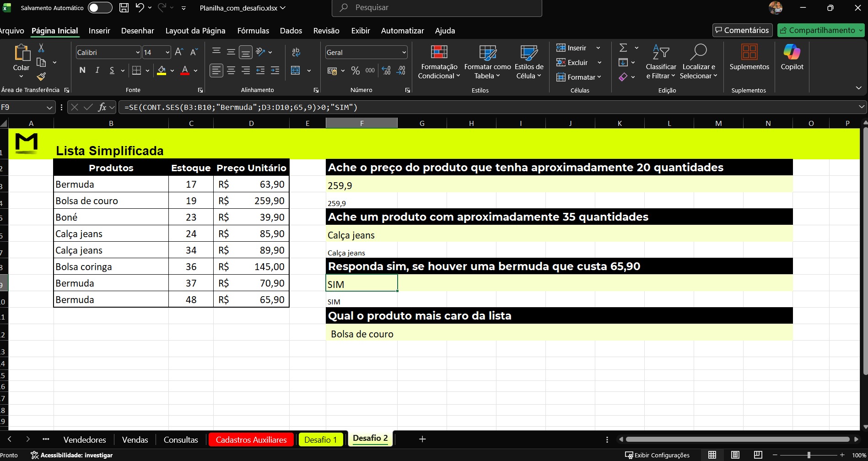Toggle left text alignment
The height and width of the screenshot is (461, 868).
[x=216, y=71]
